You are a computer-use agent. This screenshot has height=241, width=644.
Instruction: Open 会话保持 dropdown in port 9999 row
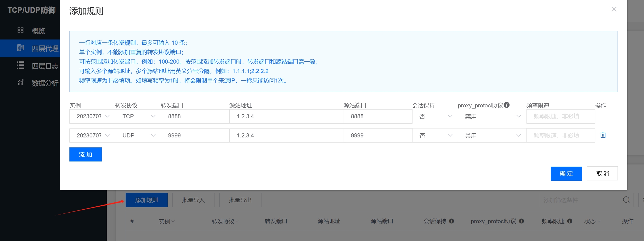(x=435, y=136)
